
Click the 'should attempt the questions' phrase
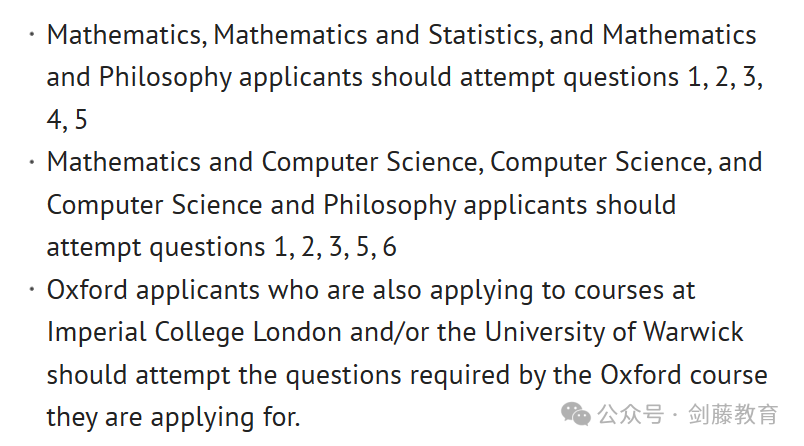click(x=224, y=376)
